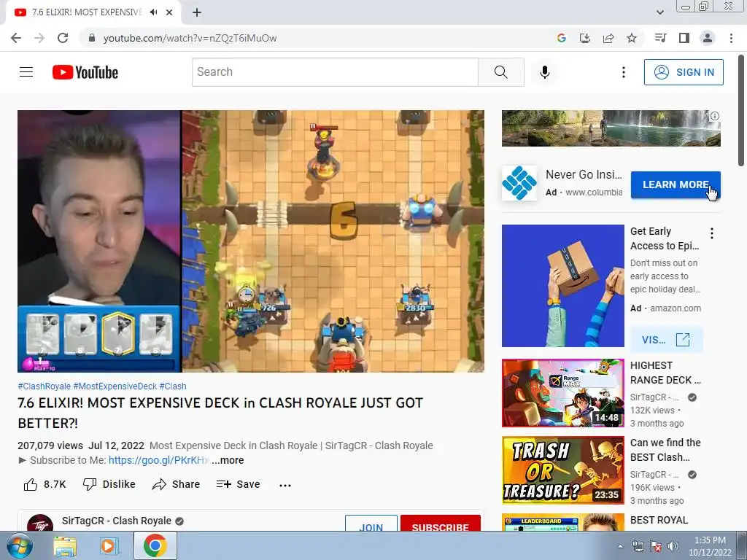Click the Chrome taskbar icon

pyautogui.click(x=155, y=545)
